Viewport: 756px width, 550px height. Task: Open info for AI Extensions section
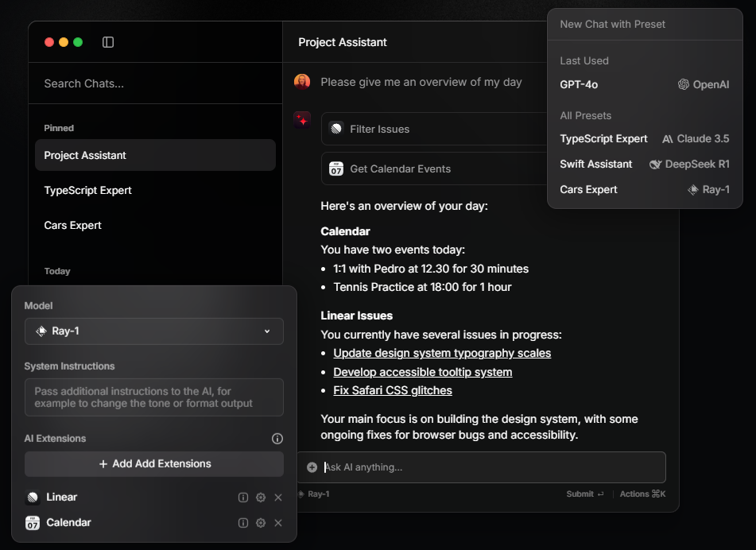tap(277, 439)
